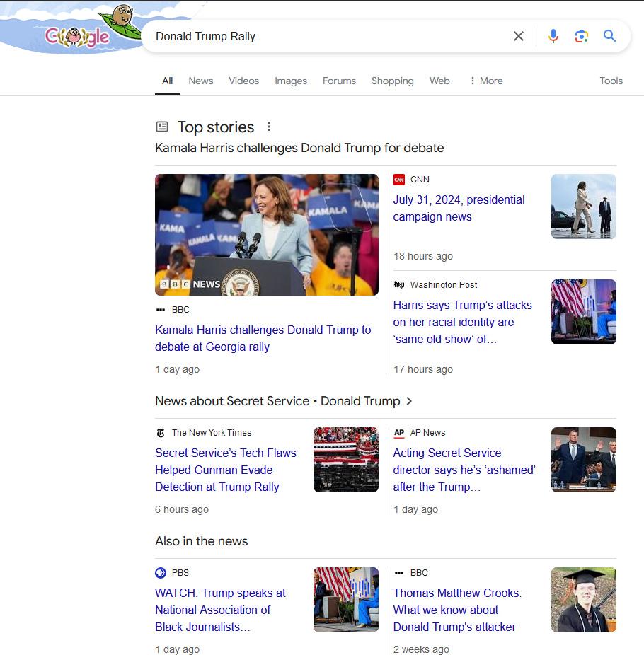This screenshot has height=655, width=644.
Task: Switch to the Web tab
Action: coord(439,81)
